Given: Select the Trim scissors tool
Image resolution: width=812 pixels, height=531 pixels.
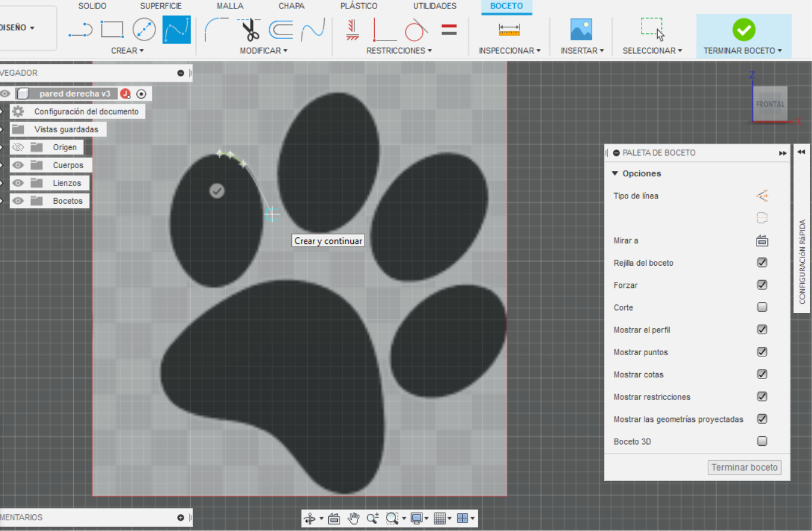Looking at the screenshot, I should click(x=250, y=29).
